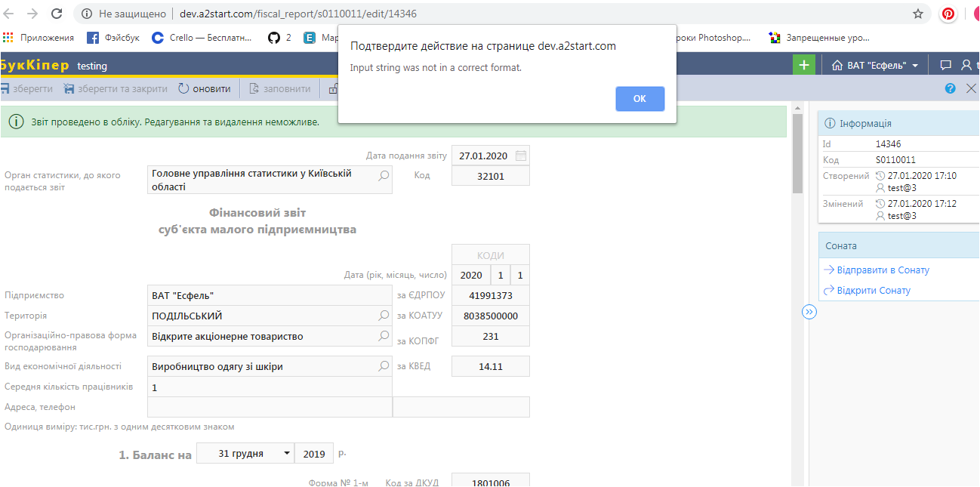Click the Id value 14346

(x=888, y=143)
